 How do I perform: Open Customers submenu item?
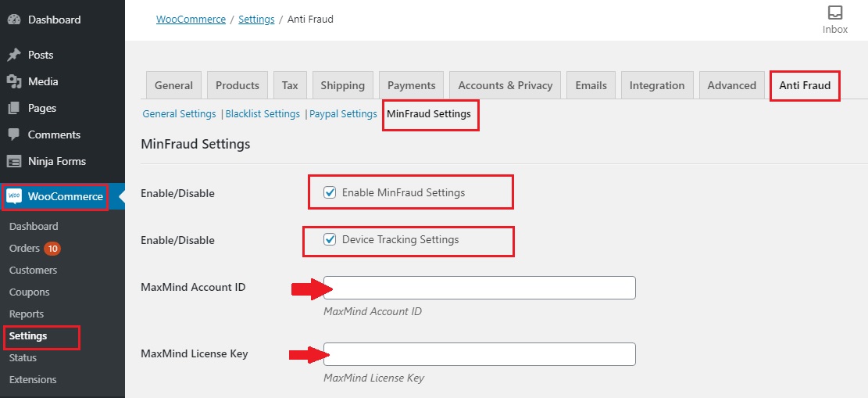click(34, 270)
